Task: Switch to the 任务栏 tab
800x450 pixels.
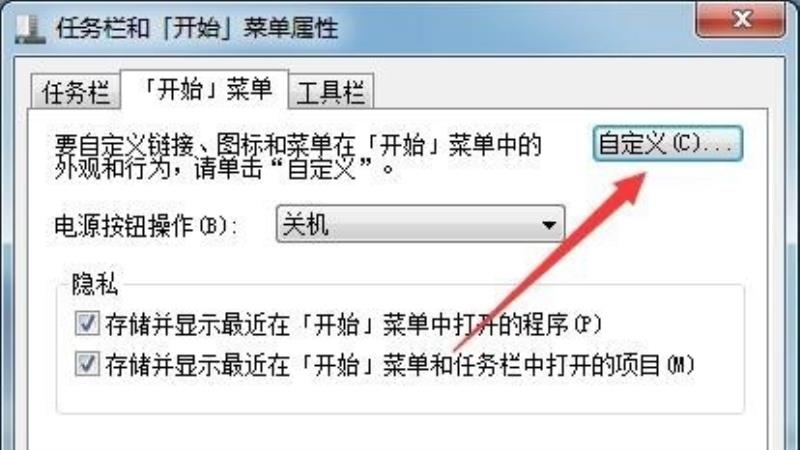Action: click(x=76, y=92)
